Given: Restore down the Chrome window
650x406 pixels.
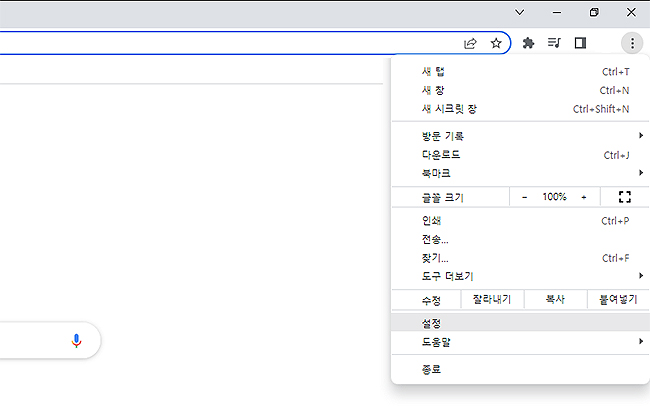Looking at the screenshot, I should click(x=594, y=12).
